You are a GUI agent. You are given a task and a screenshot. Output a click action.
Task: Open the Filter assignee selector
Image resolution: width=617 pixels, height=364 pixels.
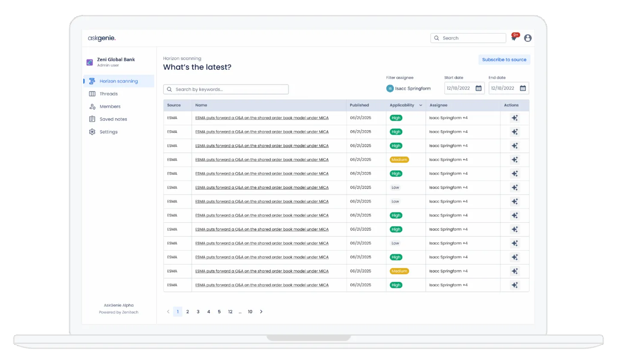pyautogui.click(x=409, y=89)
